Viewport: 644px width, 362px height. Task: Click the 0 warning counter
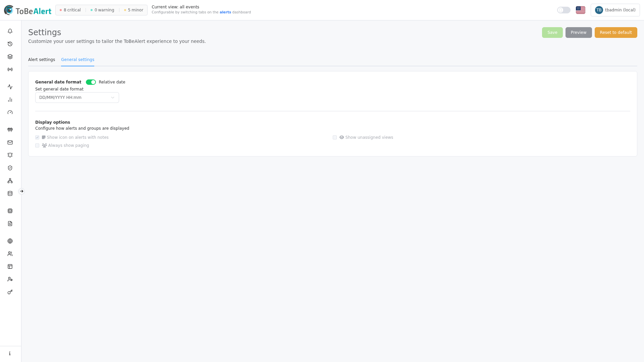coord(102,10)
